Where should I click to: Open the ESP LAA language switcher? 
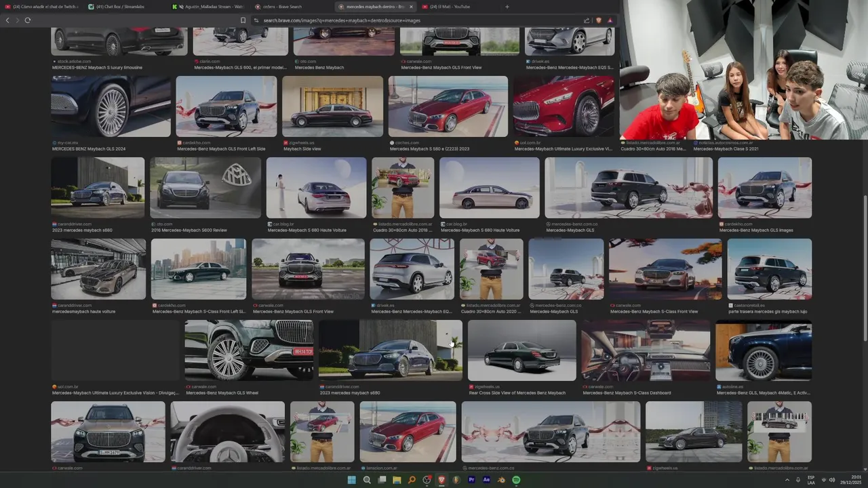click(811, 480)
